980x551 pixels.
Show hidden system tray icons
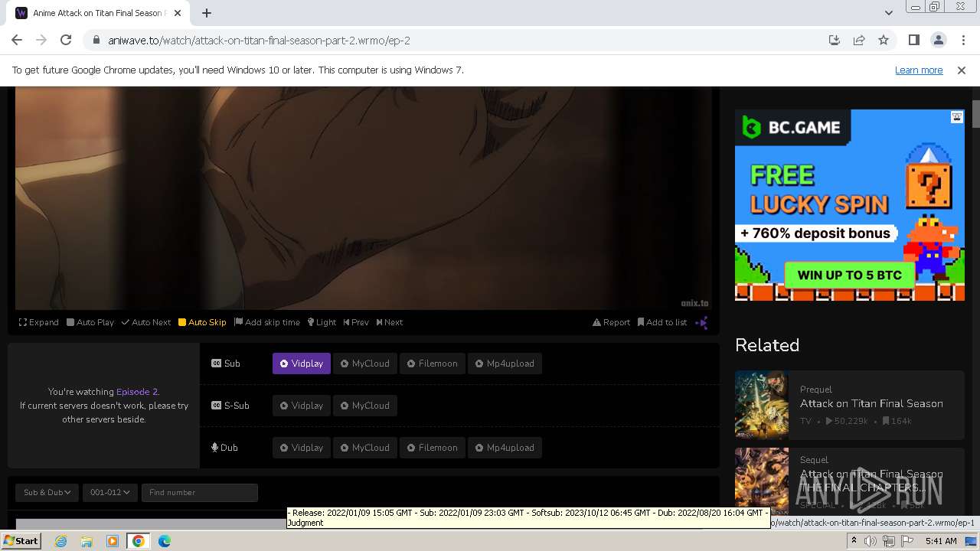point(854,541)
